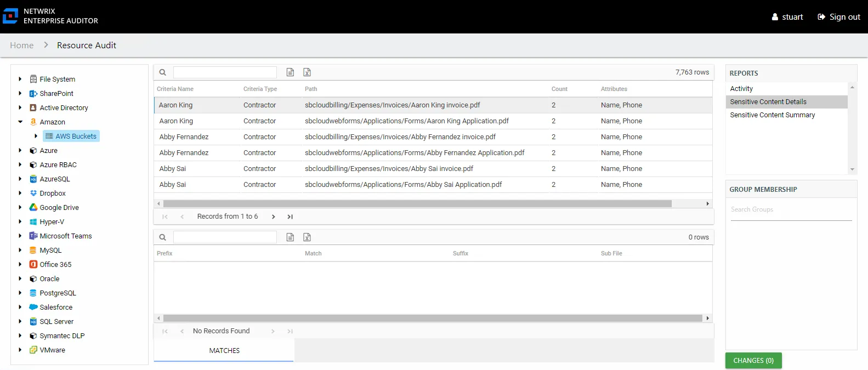The image size is (868, 370).
Task: Click the Hyper-V node icon
Action: [x=33, y=221]
